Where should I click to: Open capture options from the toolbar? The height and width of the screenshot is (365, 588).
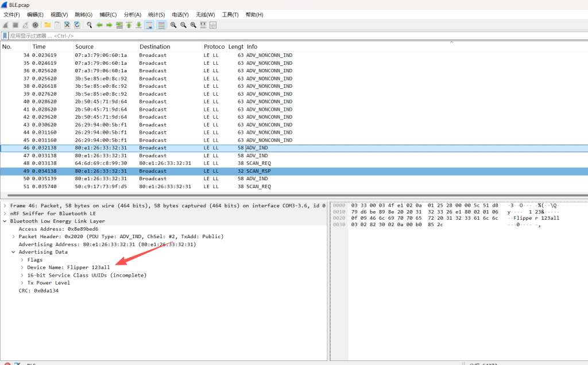(x=35, y=25)
